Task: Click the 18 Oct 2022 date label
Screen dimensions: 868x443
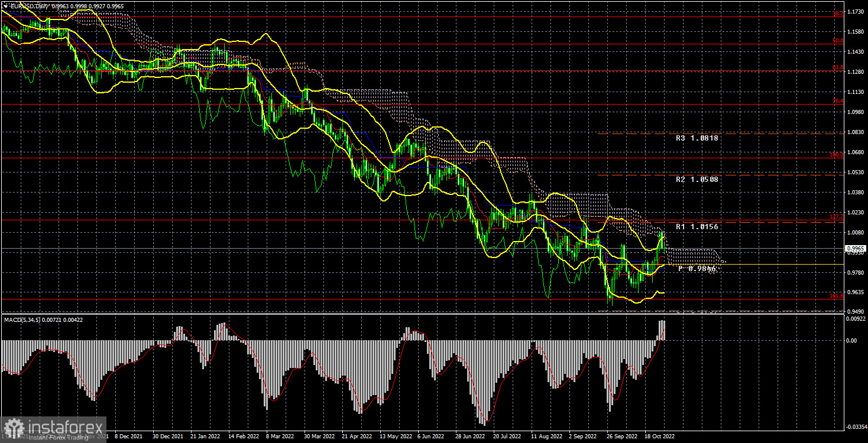Action: 660,437
